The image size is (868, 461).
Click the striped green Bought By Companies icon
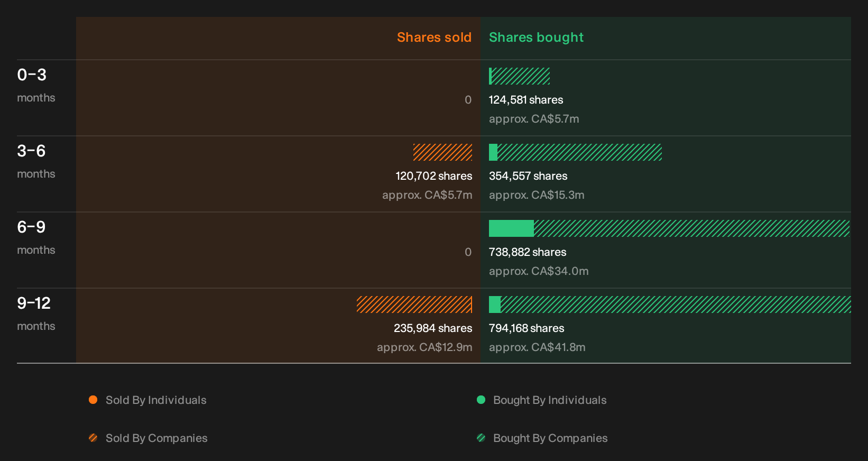pos(481,438)
